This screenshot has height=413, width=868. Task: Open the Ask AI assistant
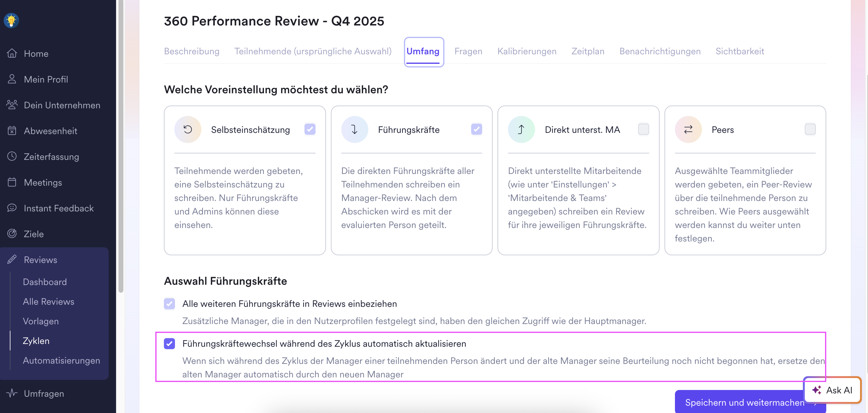pyautogui.click(x=832, y=390)
